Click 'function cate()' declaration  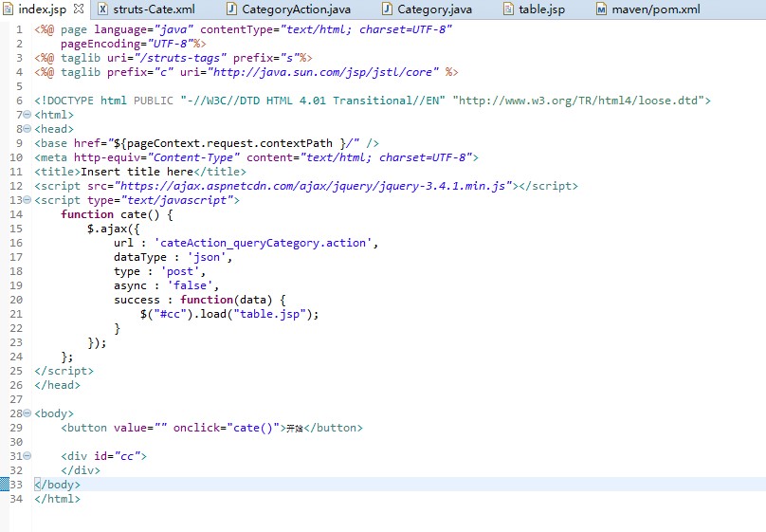(x=110, y=214)
